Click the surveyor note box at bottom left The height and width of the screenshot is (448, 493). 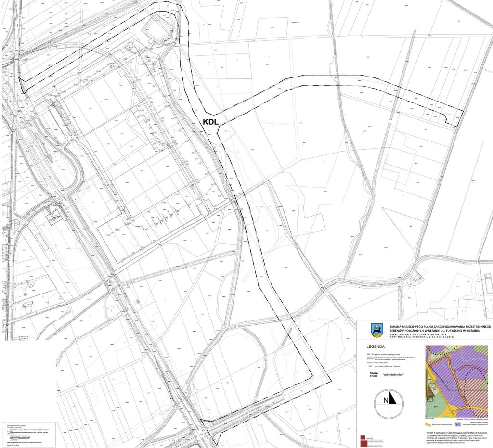pyautogui.click(x=29, y=435)
